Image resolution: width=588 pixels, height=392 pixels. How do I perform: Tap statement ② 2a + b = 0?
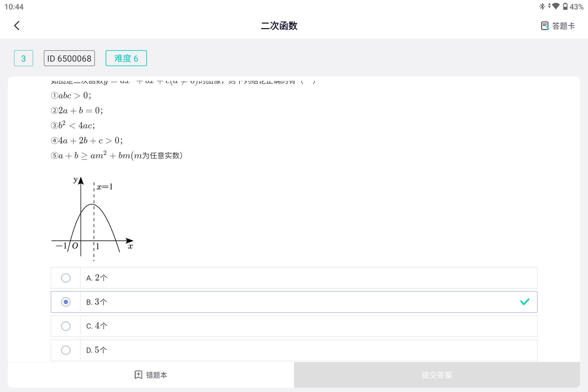pyautogui.click(x=77, y=111)
